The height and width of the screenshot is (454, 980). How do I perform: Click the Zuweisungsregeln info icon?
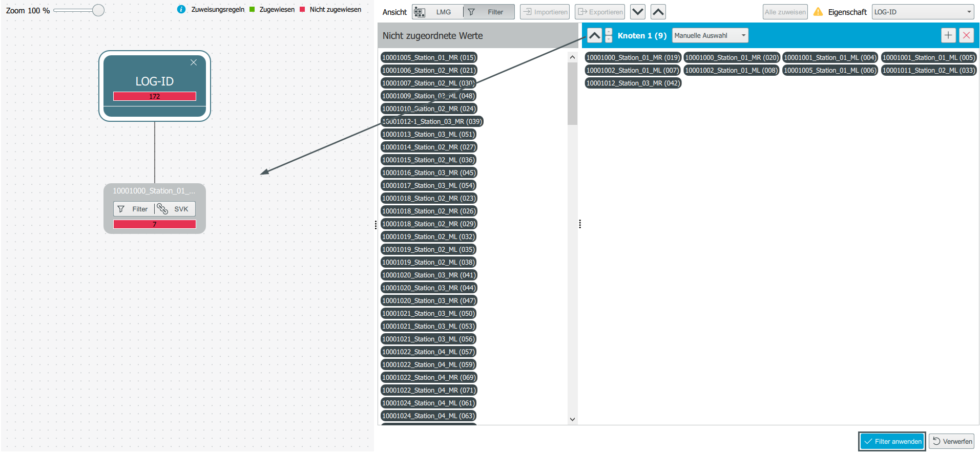tap(181, 9)
